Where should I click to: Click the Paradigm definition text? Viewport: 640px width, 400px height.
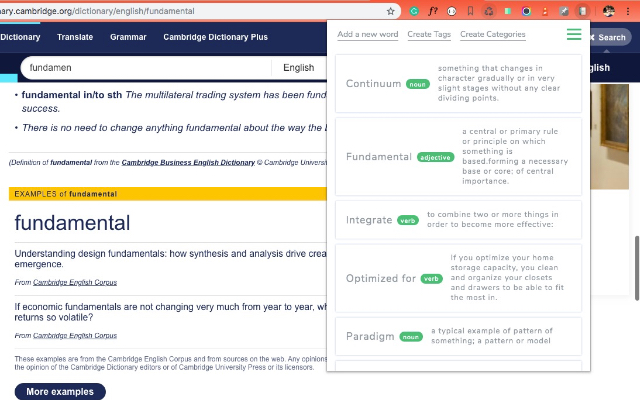(x=492, y=336)
